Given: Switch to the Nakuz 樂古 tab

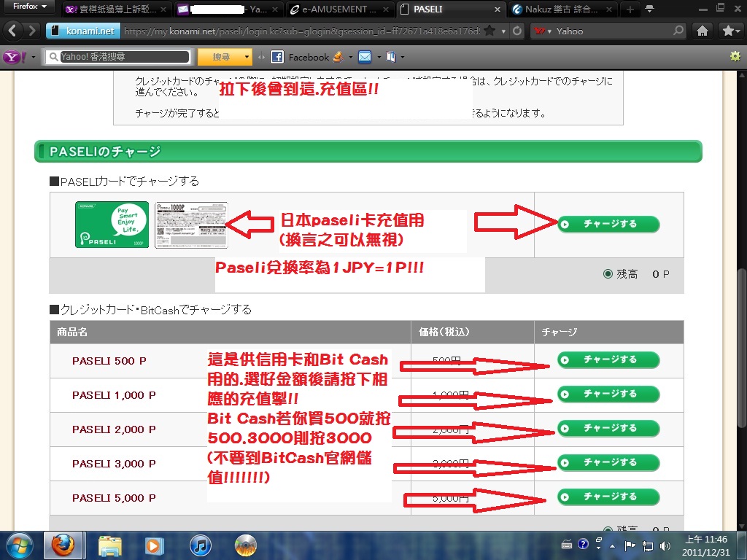Looking at the screenshot, I should tap(560, 9).
